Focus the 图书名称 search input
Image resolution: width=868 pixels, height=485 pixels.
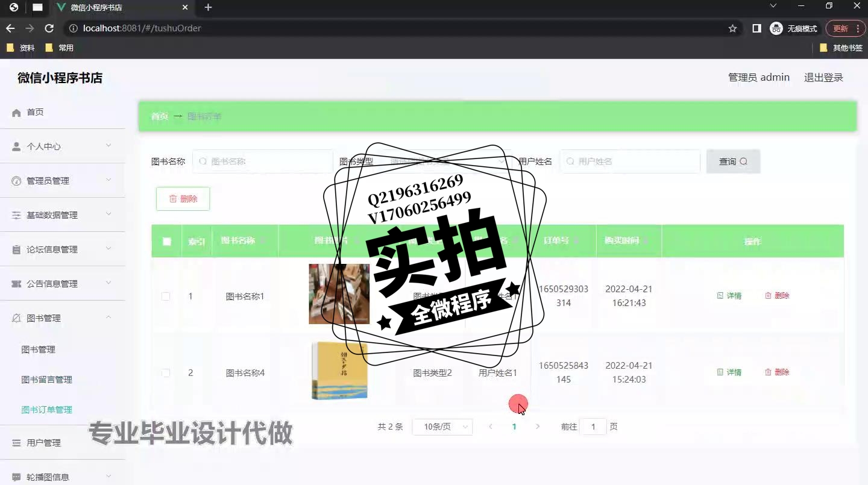pos(263,161)
